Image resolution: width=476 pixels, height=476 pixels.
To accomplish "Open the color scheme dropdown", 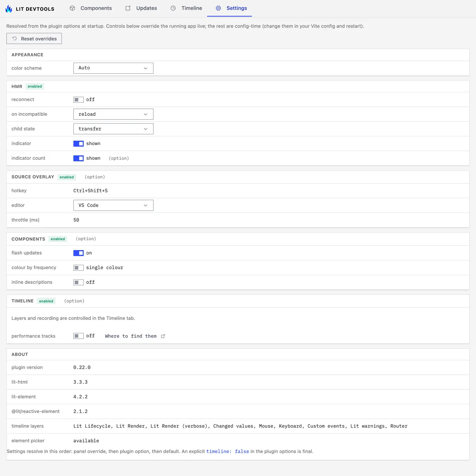I will (113, 68).
